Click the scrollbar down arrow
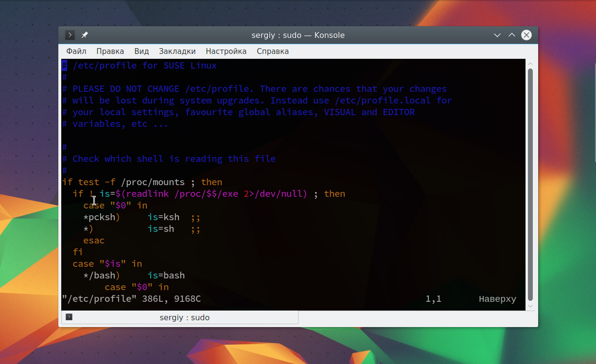 530,307
